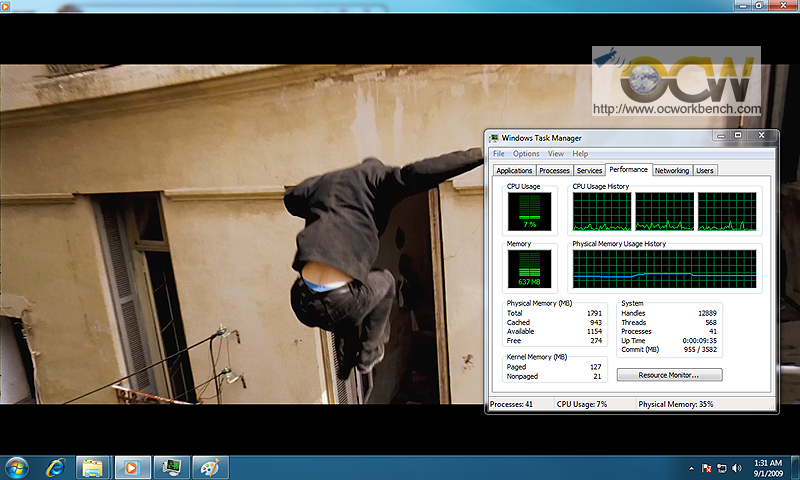The image size is (800, 480).
Task: Click status bar CPU Usage: 7%
Action: [x=582, y=404]
